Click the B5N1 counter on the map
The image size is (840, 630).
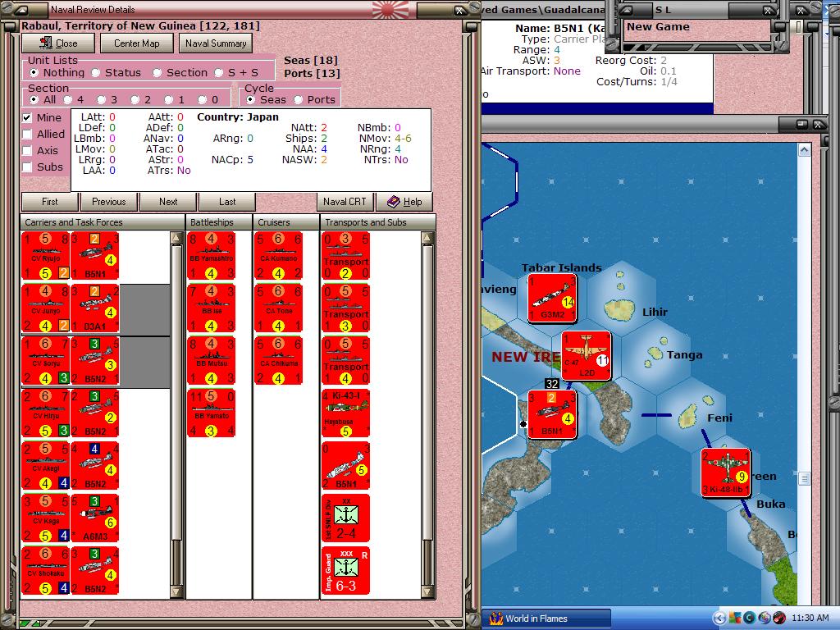(x=552, y=414)
